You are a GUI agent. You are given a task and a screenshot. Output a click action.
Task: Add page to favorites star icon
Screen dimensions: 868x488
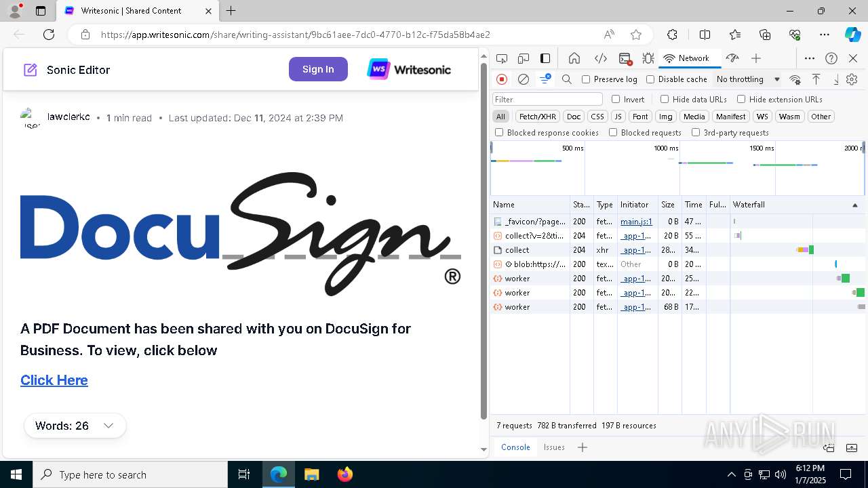tap(636, 35)
